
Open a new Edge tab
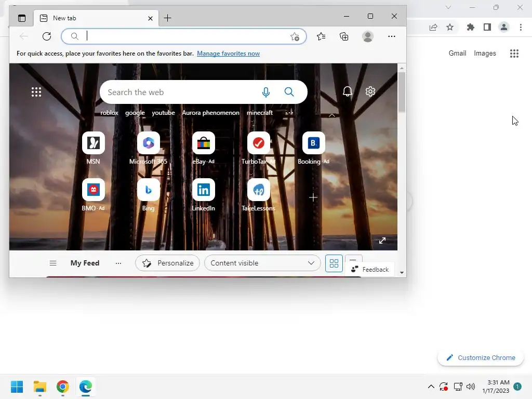167,18
